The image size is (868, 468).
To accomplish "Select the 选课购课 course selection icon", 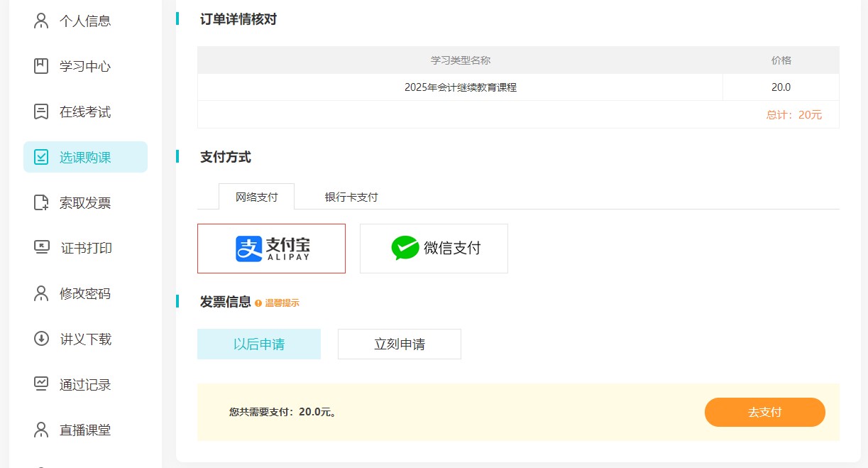I will pos(41,157).
